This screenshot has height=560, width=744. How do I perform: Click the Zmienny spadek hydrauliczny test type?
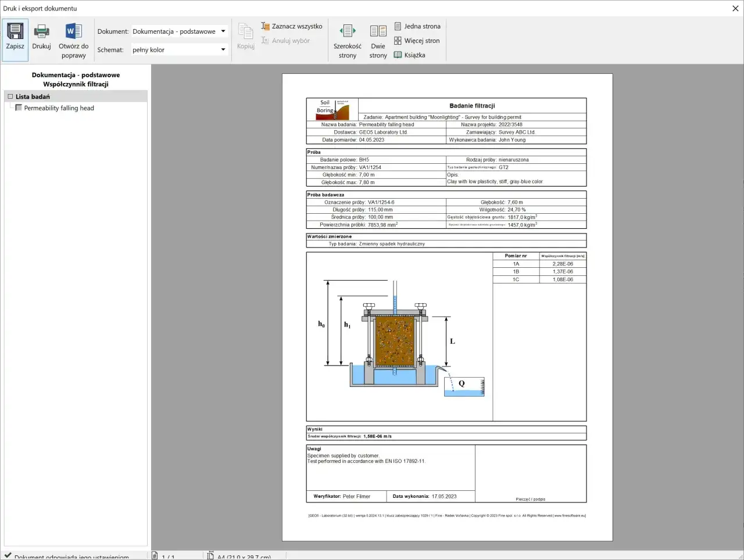[x=392, y=244]
